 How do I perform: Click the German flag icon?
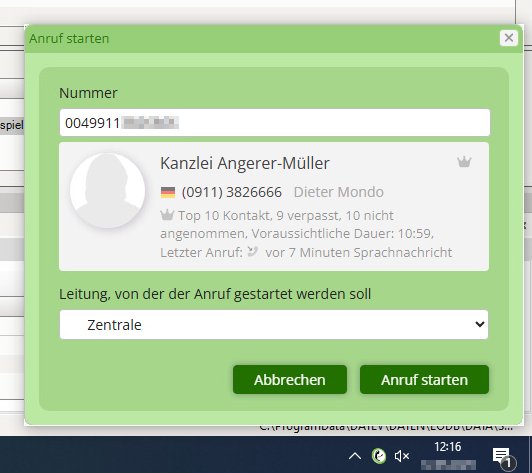point(168,192)
